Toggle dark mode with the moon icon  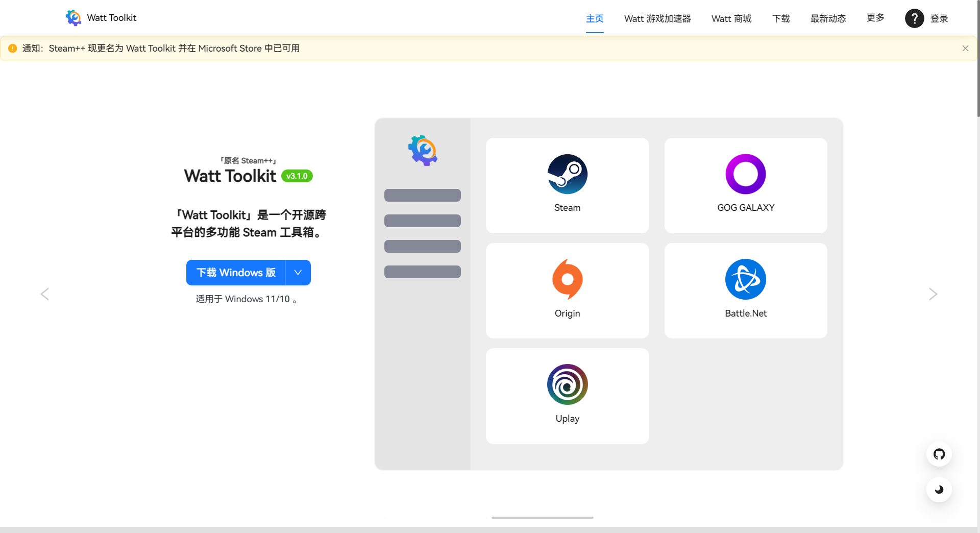click(x=939, y=489)
